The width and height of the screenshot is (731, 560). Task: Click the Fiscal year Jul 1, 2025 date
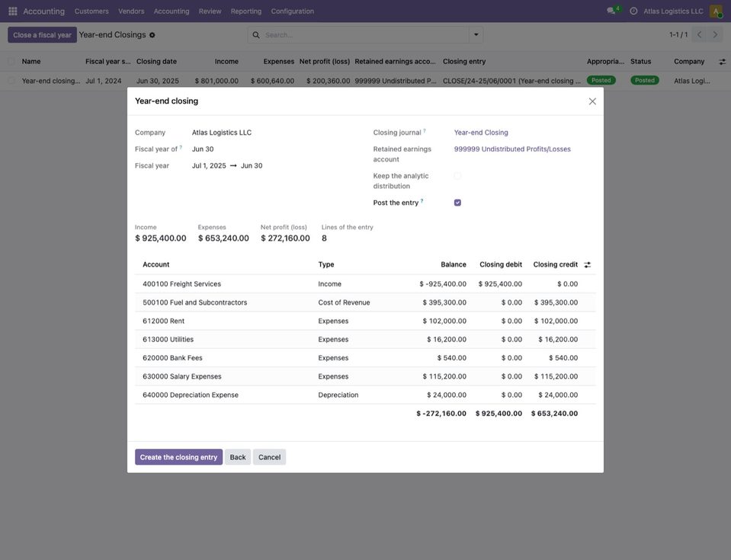209,165
